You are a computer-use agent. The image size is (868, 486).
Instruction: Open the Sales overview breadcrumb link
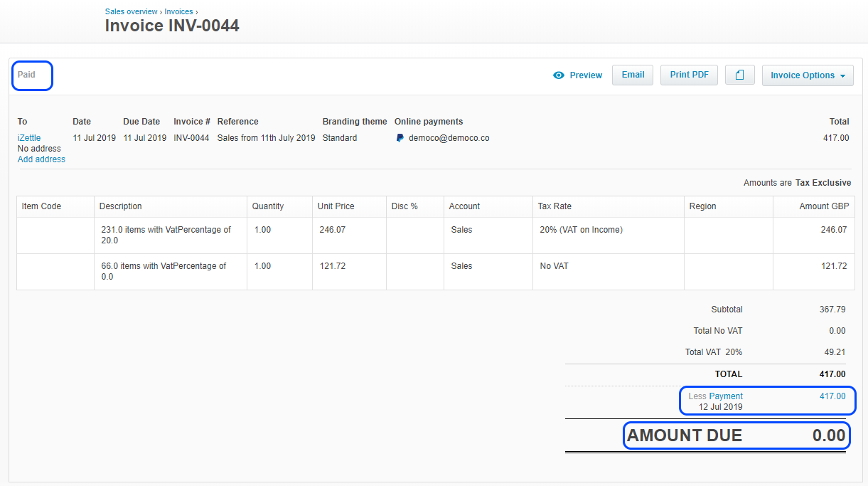point(131,12)
